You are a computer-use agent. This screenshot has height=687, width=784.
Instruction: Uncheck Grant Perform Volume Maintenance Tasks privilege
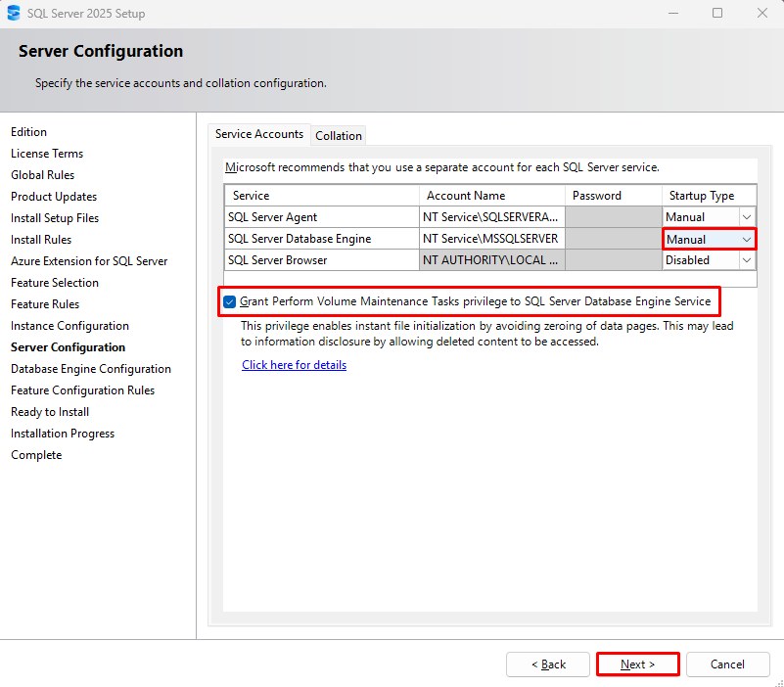point(229,301)
